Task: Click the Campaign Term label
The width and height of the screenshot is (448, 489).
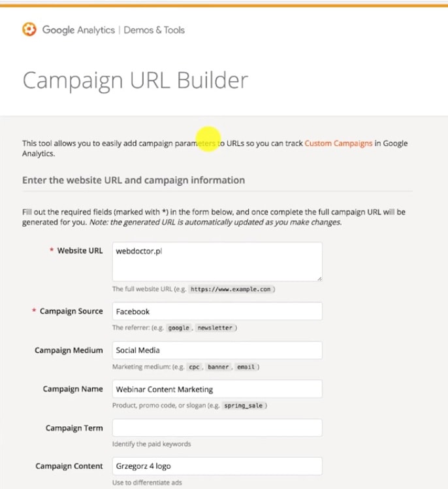Action: pos(74,428)
